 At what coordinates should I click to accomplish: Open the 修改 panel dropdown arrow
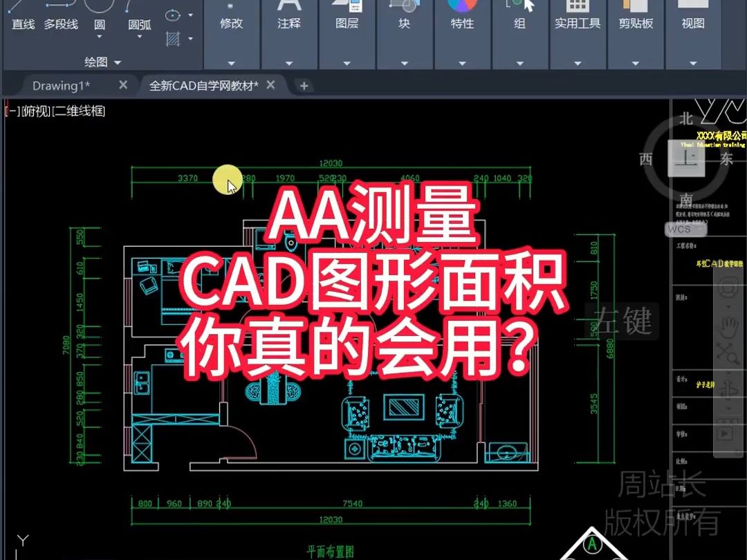232,62
